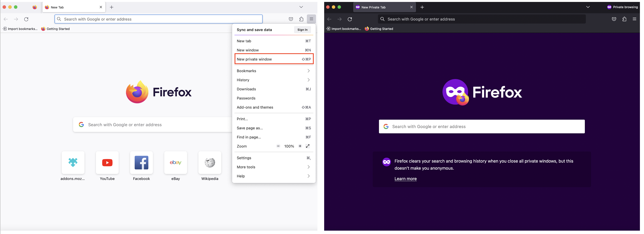
Task: Click the page search box in private window
Action: (x=482, y=126)
